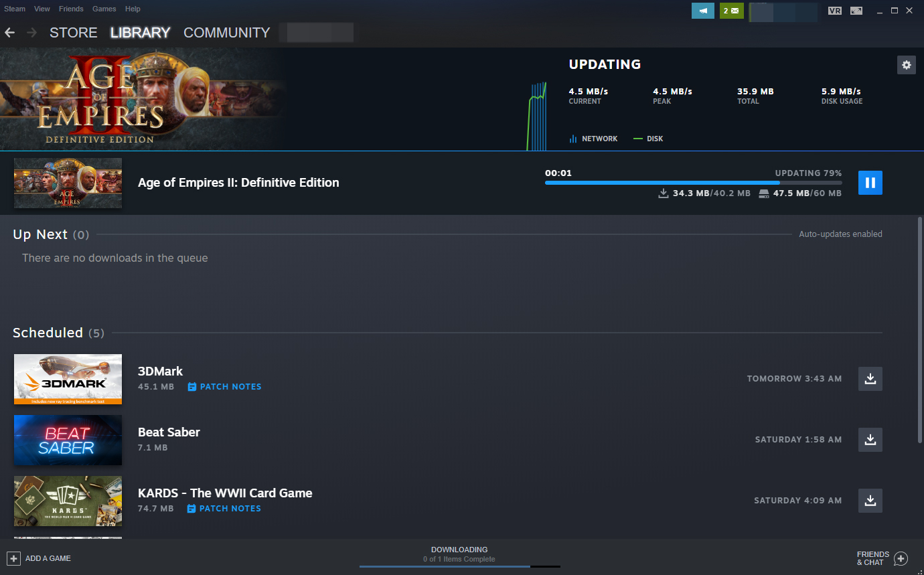Image resolution: width=924 pixels, height=575 pixels.
Task: Click SATURDAY 1:58 AM schedule time
Action: tap(798, 440)
